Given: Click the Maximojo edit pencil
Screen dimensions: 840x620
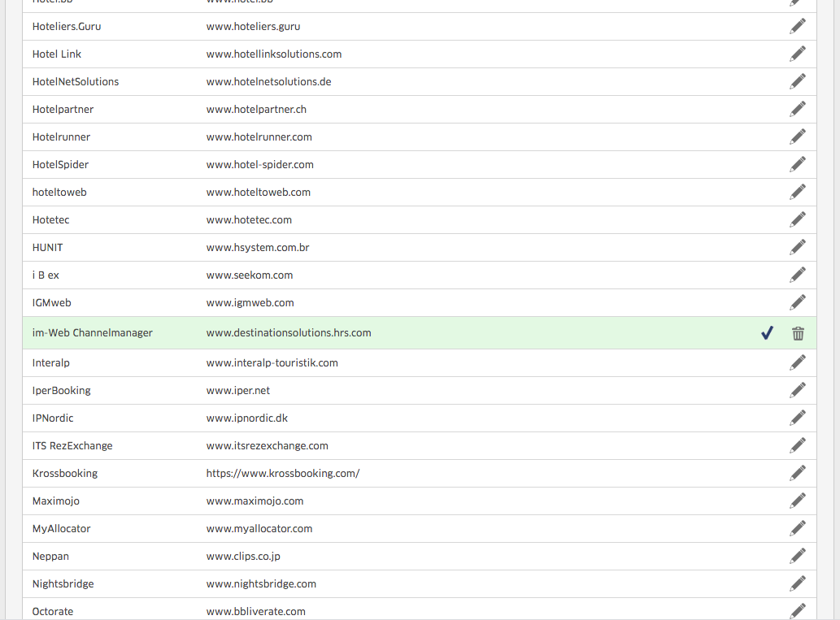Looking at the screenshot, I should point(797,501).
